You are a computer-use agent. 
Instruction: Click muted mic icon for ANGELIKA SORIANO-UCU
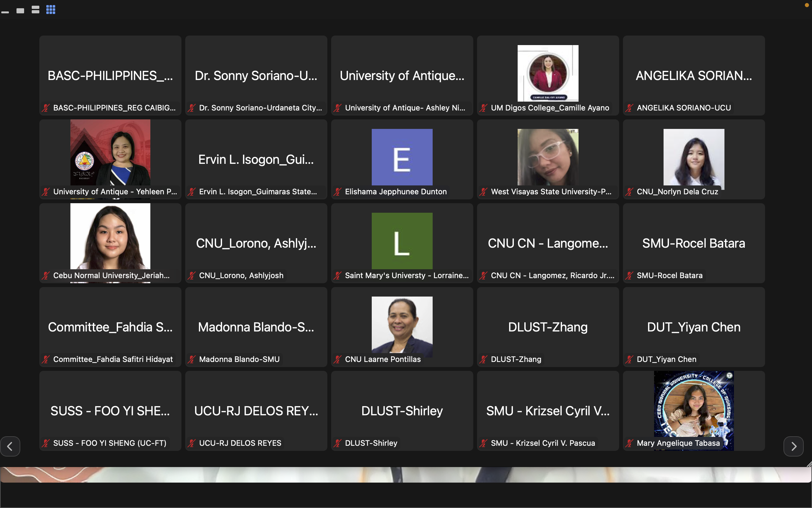[x=630, y=108]
